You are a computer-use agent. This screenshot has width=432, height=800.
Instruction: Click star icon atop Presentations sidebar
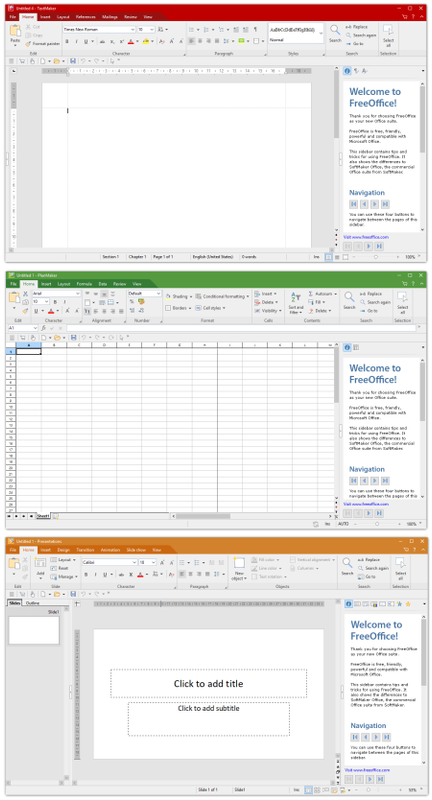click(408, 604)
